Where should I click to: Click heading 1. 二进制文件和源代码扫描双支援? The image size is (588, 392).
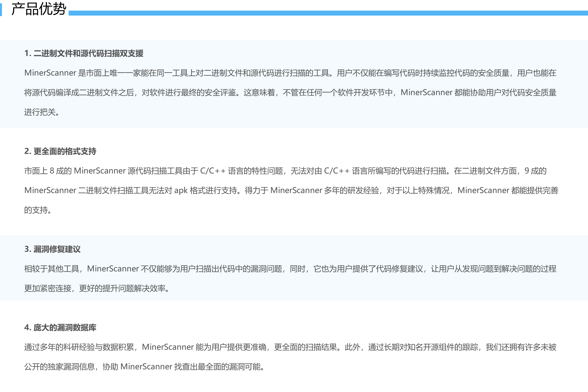point(84,53)
